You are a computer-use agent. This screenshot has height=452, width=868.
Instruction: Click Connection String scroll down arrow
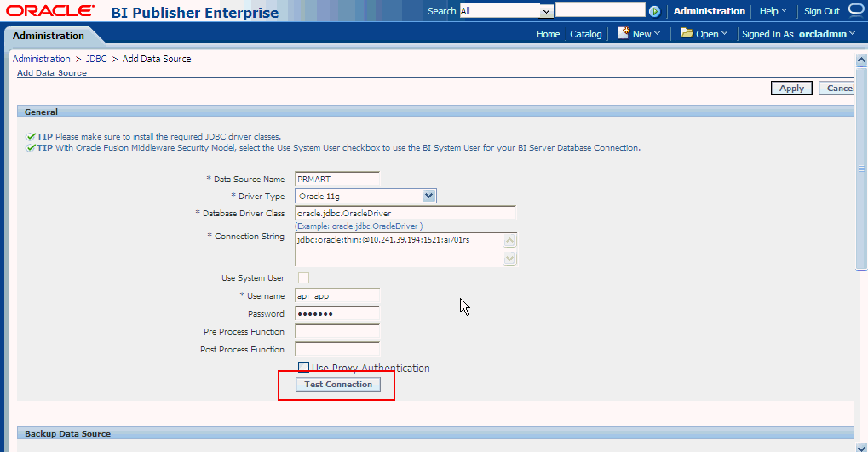(x=510, y=259)
